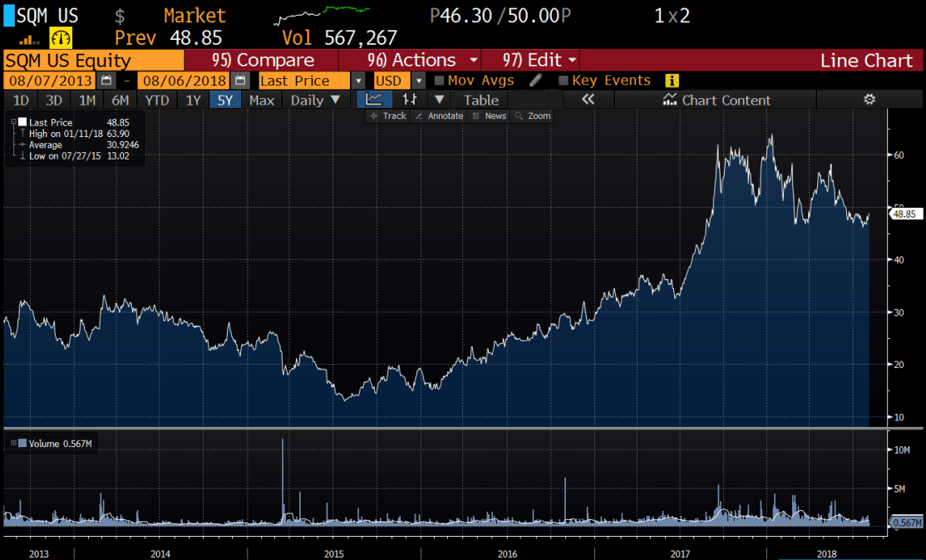Open Chart Content panel button
This screenshot has height=560, width=926.
tap(716, 100)
